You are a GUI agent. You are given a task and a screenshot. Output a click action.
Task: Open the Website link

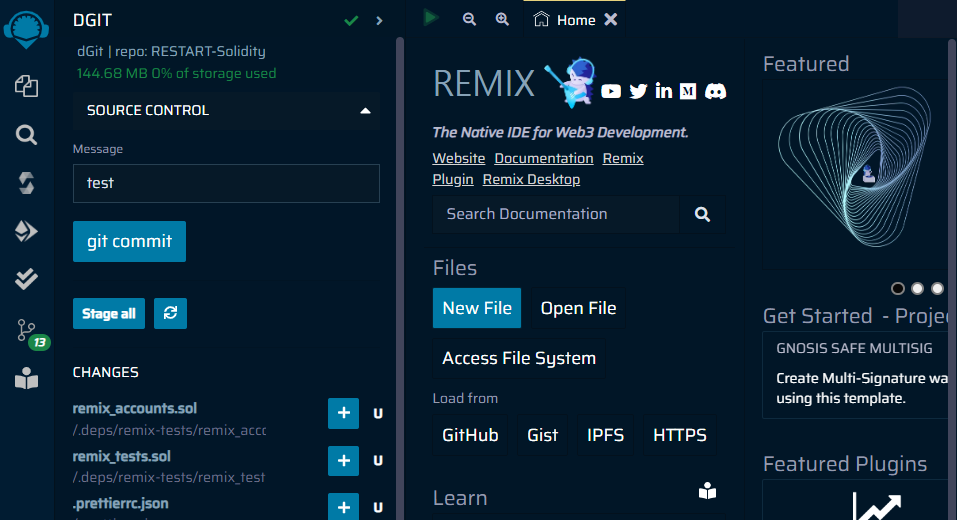pos(459,159)
